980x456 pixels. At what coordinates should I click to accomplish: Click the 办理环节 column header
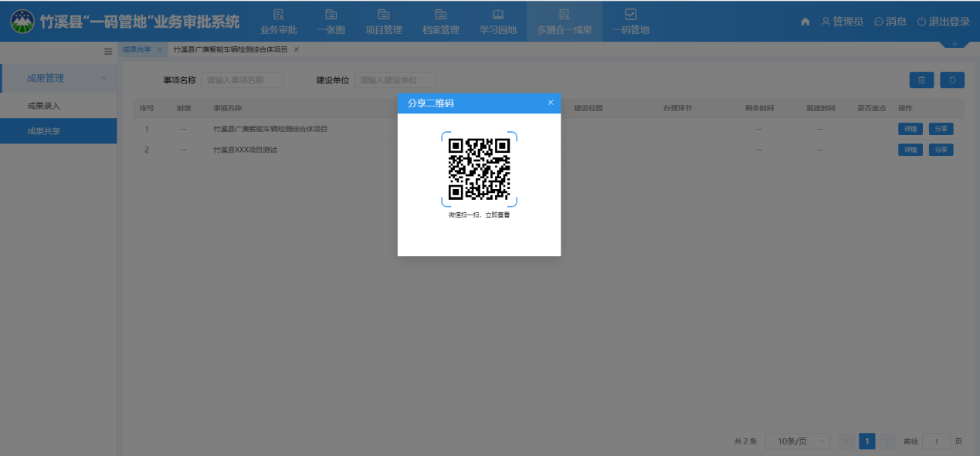[677, 108]
